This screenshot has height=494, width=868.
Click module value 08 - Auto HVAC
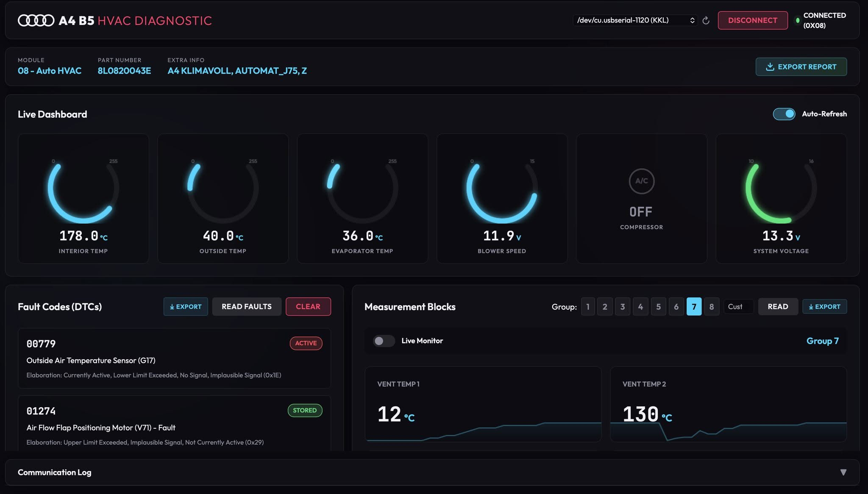pyautogui.click(x=50, y=71)
